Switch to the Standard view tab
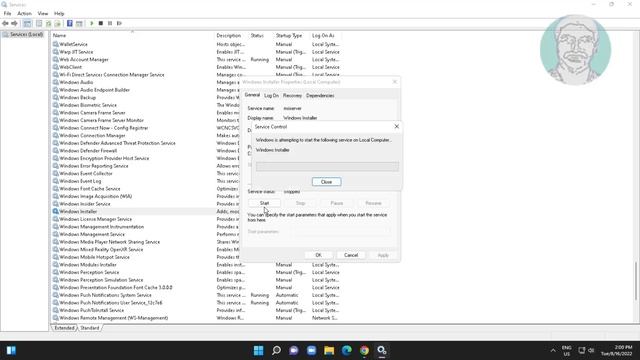 click(x=90, y=328)
